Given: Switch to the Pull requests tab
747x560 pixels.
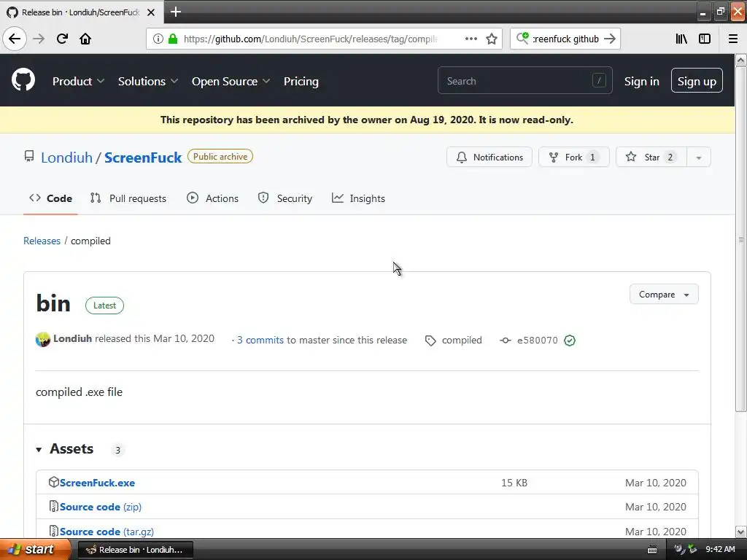Looking at the screenshot, I should tap(128, 198).
